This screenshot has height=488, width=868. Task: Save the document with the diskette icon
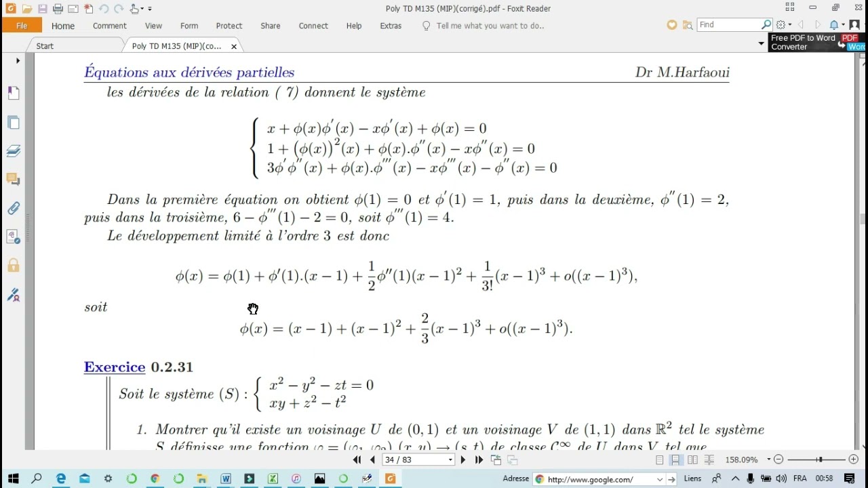tap(42, 9)
